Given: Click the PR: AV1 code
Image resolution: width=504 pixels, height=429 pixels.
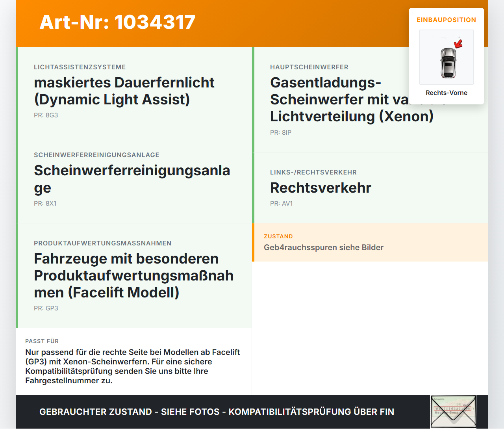Looking at the screenshot, I should 282,203.
